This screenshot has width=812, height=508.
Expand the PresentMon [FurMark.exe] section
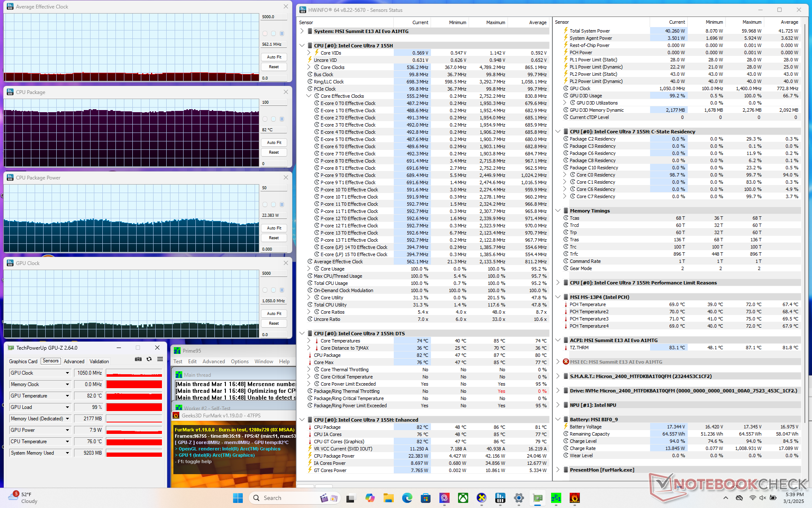[558, 469]
